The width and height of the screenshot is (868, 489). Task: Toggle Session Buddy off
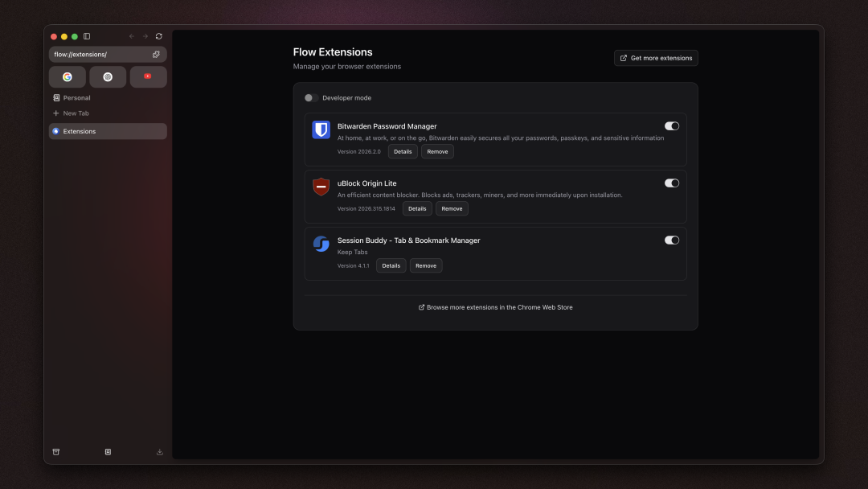tap(671, 240)
